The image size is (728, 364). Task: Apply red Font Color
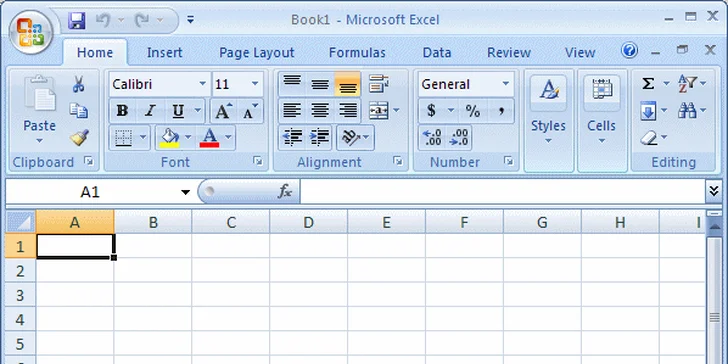pyautogui.click(x=209, y=138)
